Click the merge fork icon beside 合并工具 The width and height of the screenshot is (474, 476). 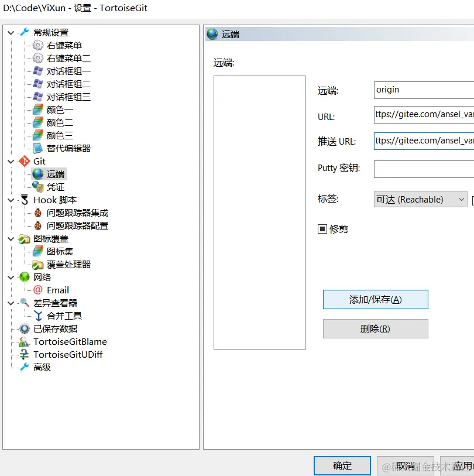pos(38,316)
